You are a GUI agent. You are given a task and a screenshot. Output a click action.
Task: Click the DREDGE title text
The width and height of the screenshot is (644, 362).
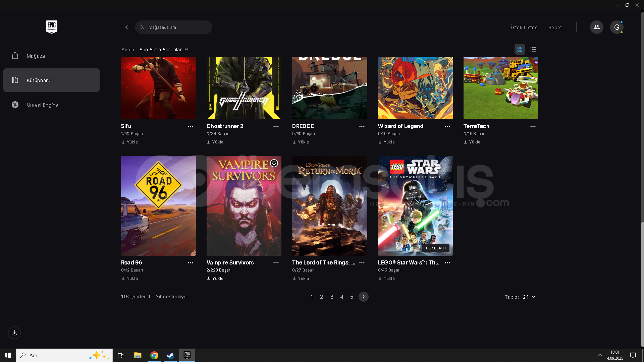[303, 126]
